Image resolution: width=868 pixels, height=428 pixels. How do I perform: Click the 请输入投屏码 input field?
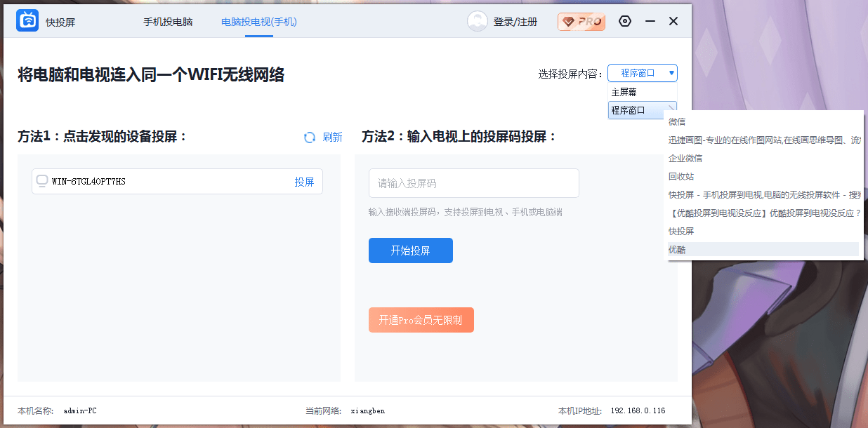click(x=473, y=183)
